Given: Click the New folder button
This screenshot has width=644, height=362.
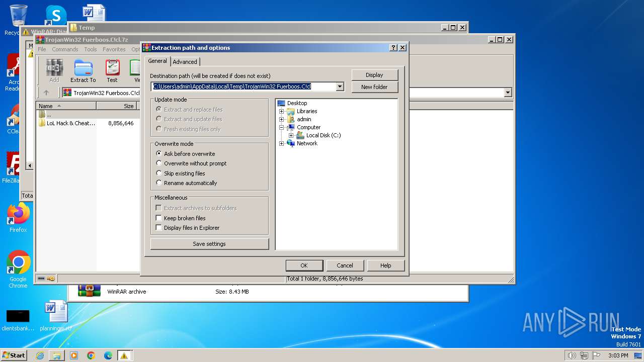Looking at the screenshot, I should [375, 87].
